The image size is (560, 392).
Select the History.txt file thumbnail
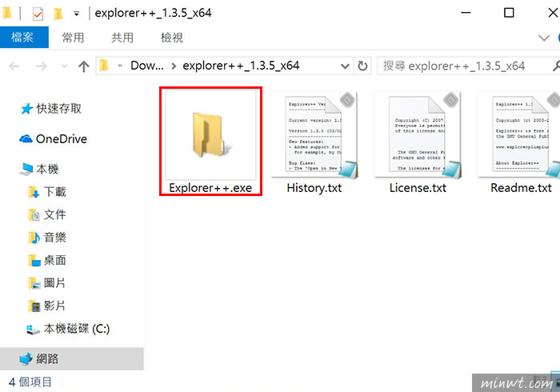tap(314, 134)
